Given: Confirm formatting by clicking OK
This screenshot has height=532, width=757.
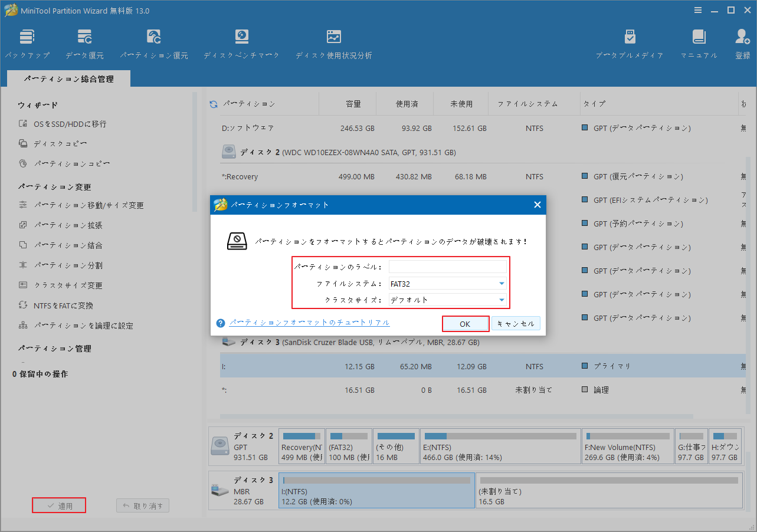Looking at the screenshot, I should pyautogui.click(x=466, y=323).
